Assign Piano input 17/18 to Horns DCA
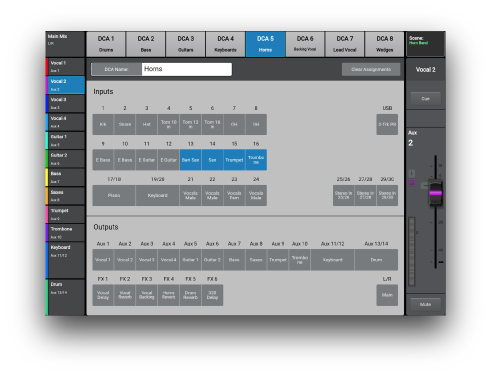The height and width of the screenshot is (376, 491). pyautogui.click(x=114, y=195)
